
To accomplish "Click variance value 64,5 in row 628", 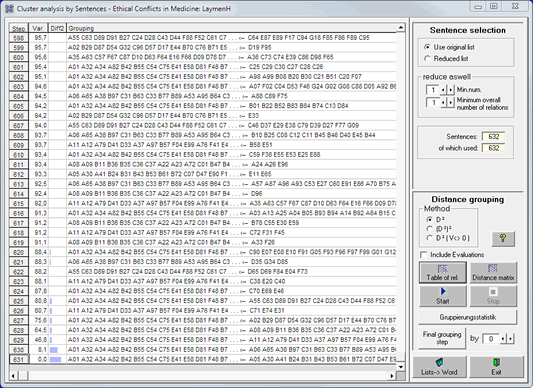I will 41,330.
